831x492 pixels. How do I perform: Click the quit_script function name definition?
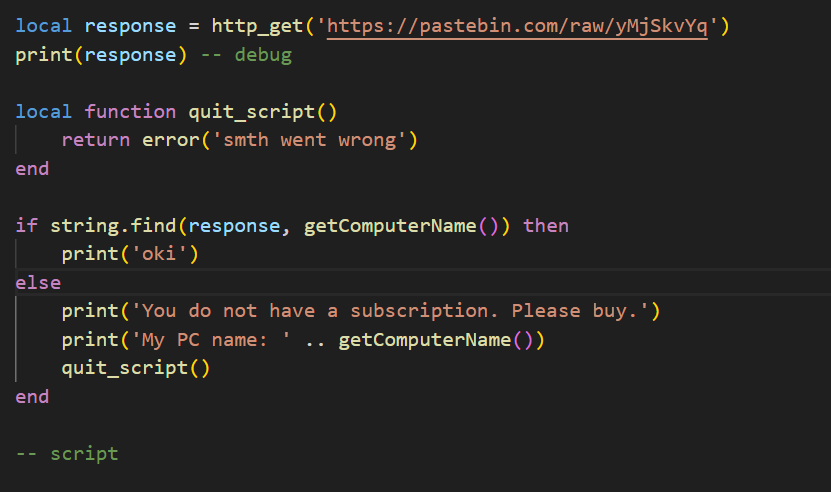(x=252, y=112)
